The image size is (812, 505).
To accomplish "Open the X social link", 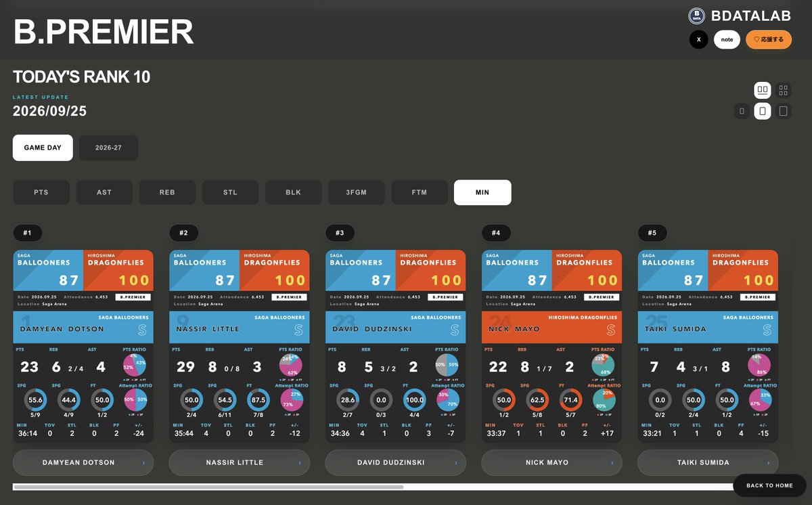I will (699, 39).
